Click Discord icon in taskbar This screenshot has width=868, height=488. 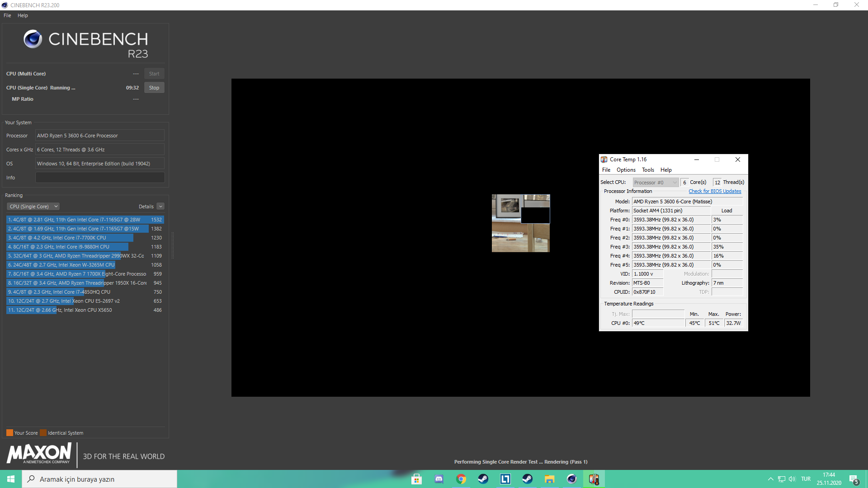click(439, 479)
